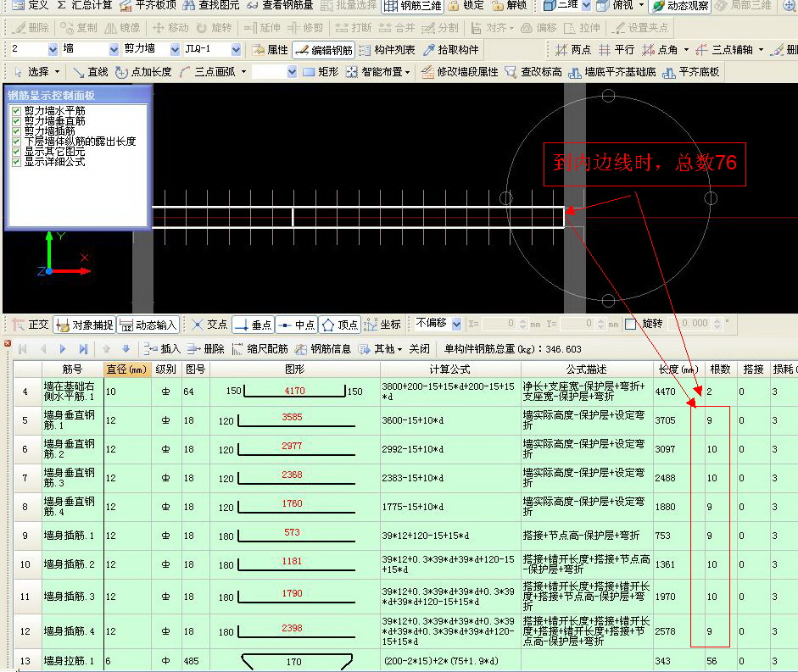Screen dimensions: 798x672
Task: Open 缩尺配筋 scaled reinforcement tool
Action: point(259,349)
